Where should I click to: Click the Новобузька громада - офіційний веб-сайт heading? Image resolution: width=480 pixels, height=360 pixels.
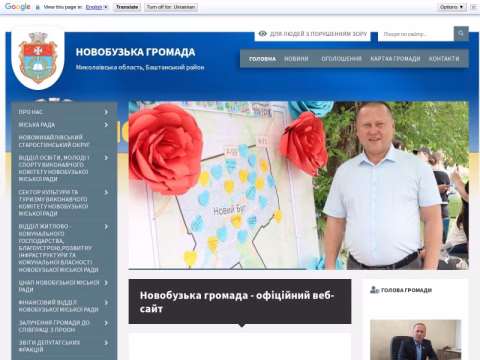[237, 302]
